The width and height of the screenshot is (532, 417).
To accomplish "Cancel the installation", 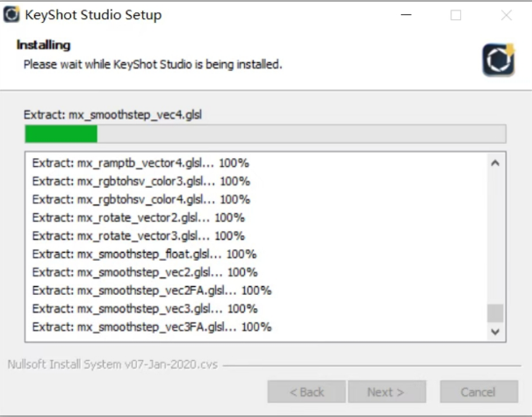I will click(x=478, y=392).
